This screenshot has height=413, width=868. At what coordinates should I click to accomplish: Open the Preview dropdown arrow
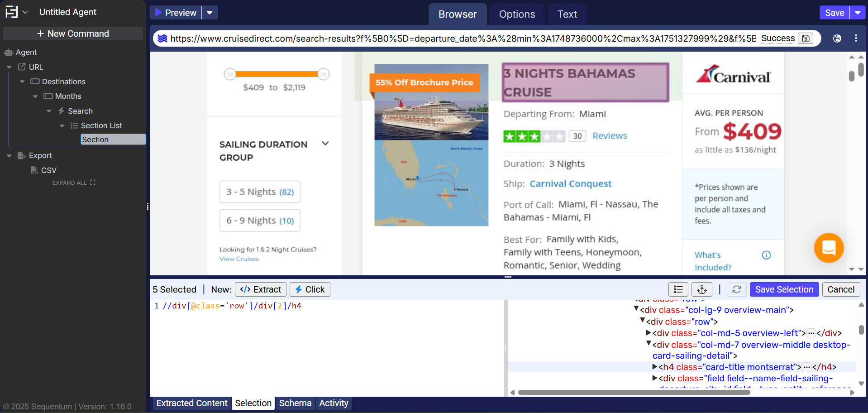tap(210, 13)
